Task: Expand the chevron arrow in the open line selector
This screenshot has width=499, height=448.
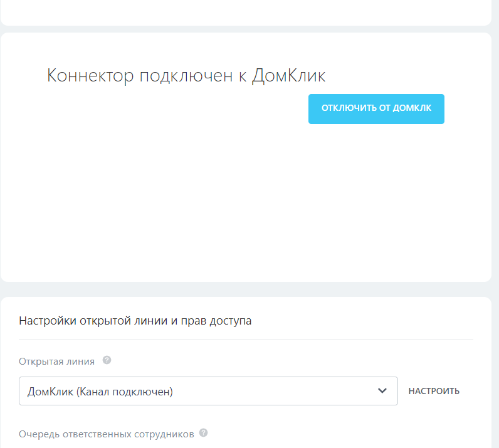Action: pos(382,391)
